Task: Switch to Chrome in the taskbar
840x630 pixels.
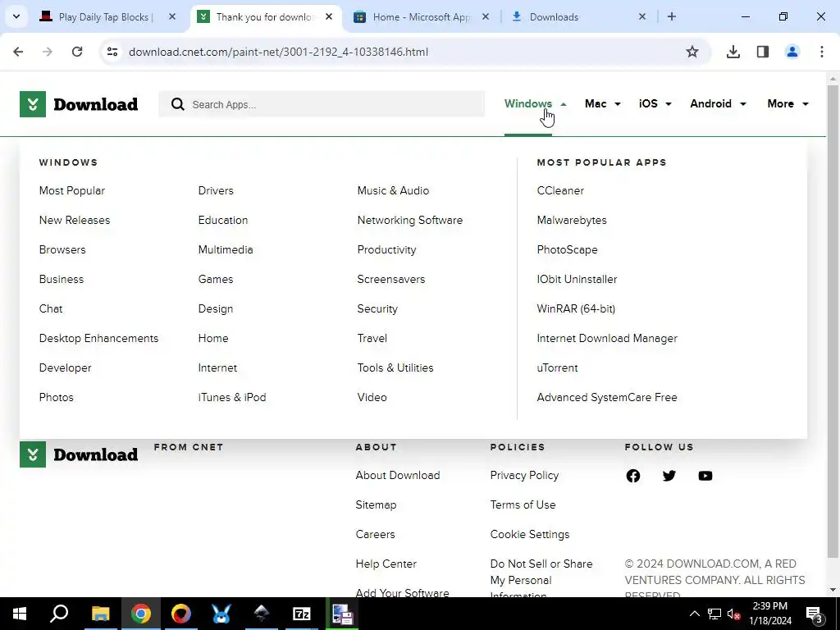Action: click(141, 614)
